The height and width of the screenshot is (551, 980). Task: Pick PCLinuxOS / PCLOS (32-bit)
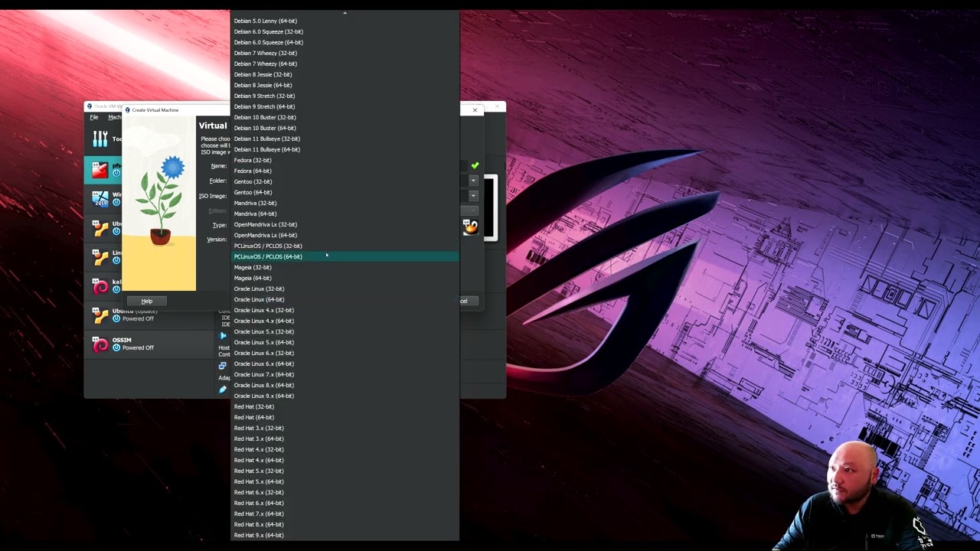coord(345,246)
